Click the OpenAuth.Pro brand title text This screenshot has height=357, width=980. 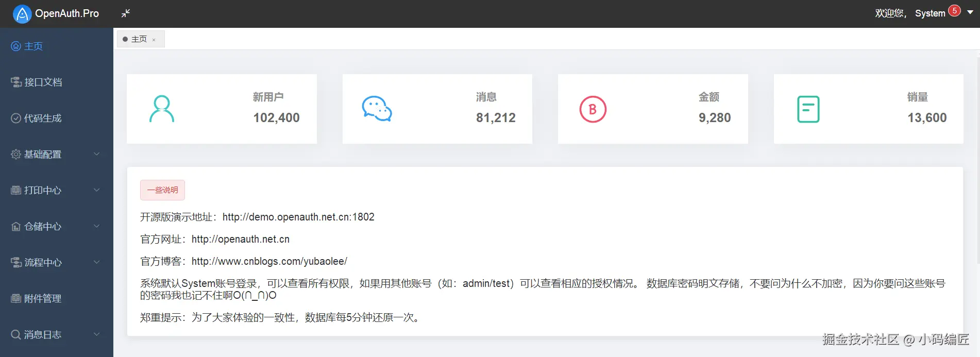coord(67,14)
